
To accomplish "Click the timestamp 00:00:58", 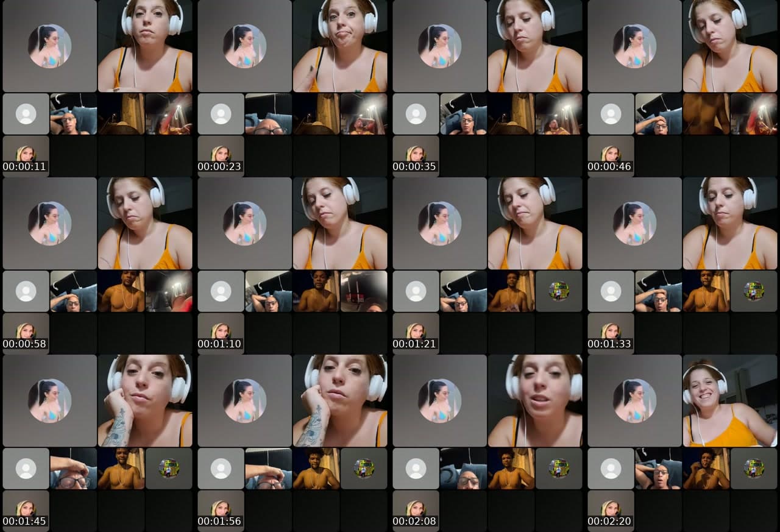I will 24,344.
